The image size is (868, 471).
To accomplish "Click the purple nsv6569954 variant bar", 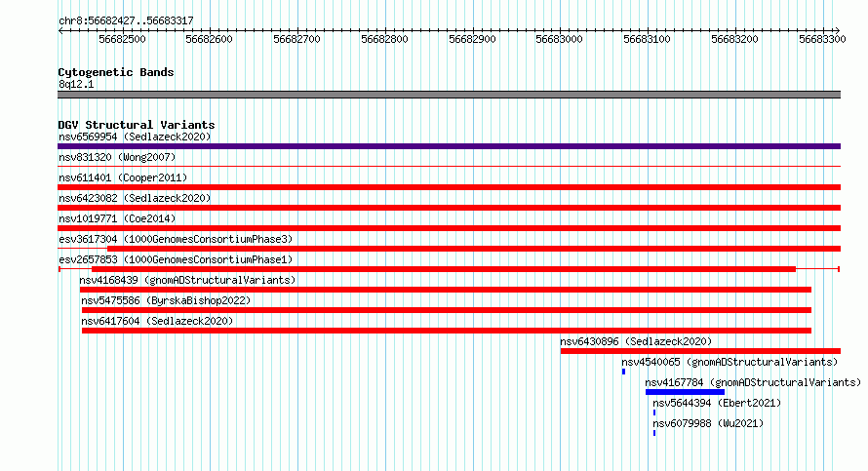I will point(449,146).
